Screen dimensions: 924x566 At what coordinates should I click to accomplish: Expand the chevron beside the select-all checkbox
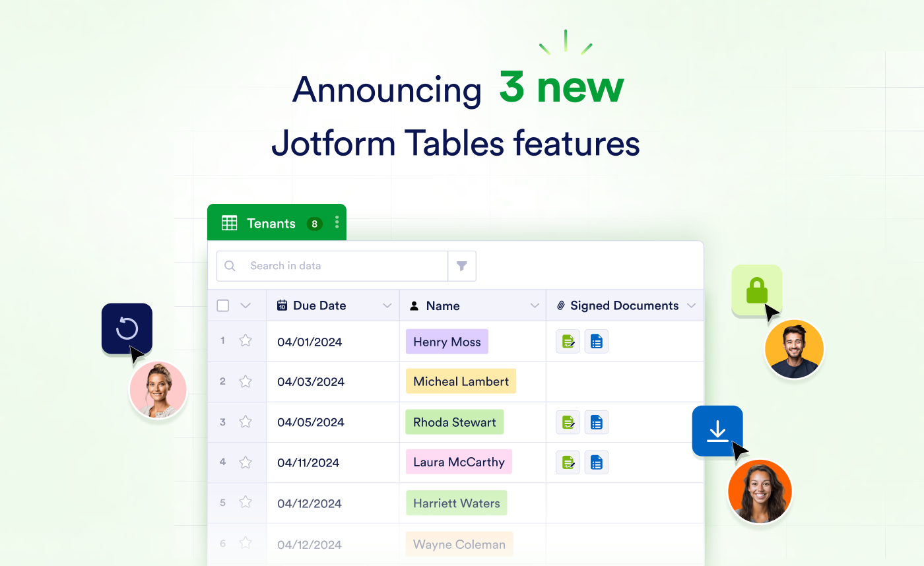(246, 305)
